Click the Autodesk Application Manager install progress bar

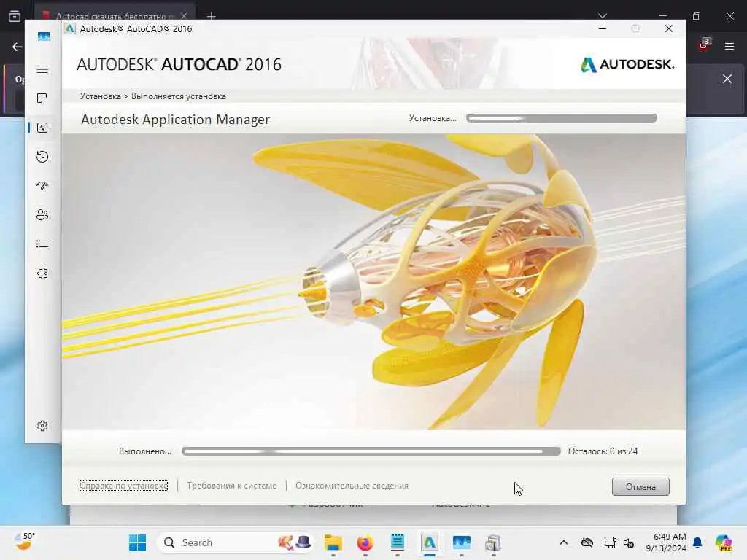(x=562, y=118)
